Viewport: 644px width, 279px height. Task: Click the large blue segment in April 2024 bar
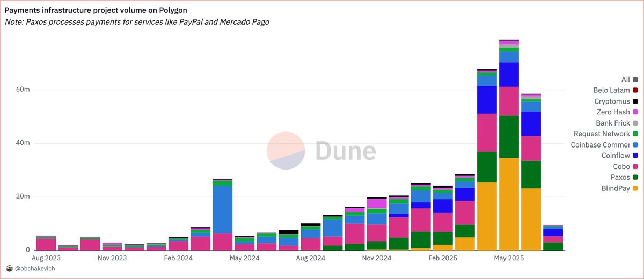(222, 209)
